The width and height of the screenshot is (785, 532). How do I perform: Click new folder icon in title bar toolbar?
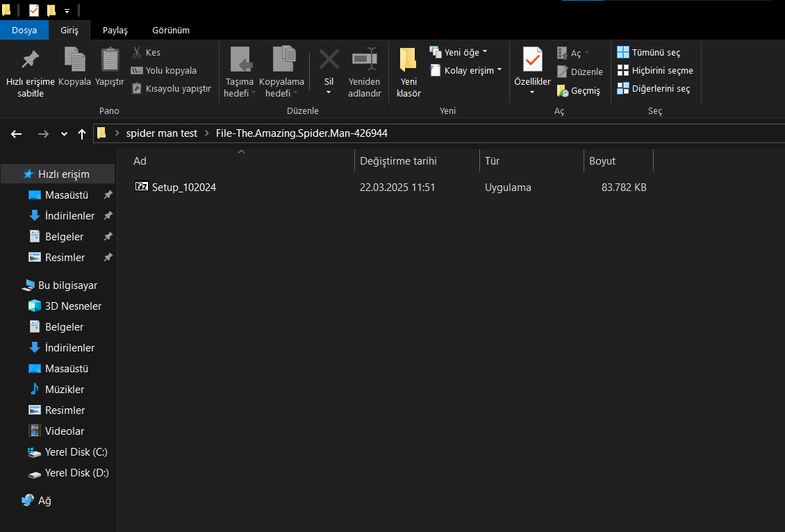tap(51, 10)
